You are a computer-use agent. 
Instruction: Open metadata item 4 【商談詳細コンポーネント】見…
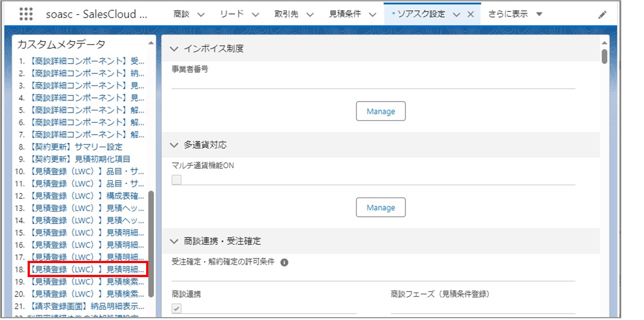click(87, 98)
